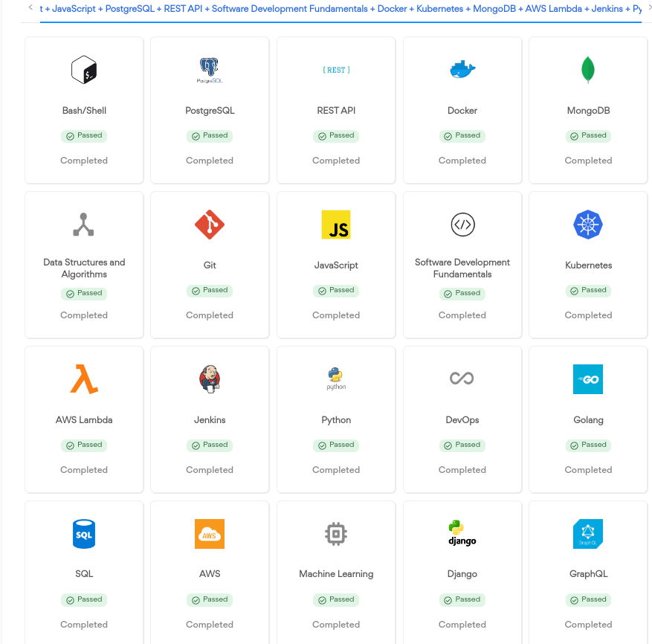Click the Jenkins butler icon
The image size is (652, 644).
(x=210, y=379)
